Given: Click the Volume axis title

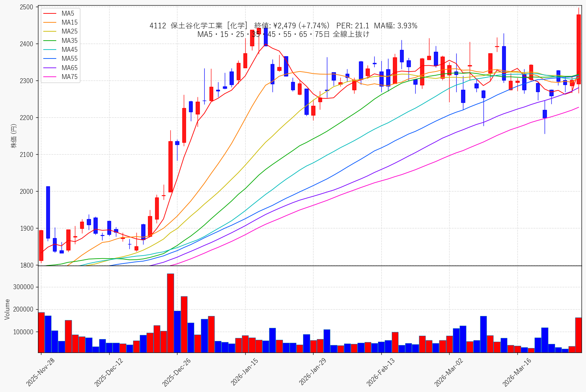Looking at the screenshot, I should (7, 309).
